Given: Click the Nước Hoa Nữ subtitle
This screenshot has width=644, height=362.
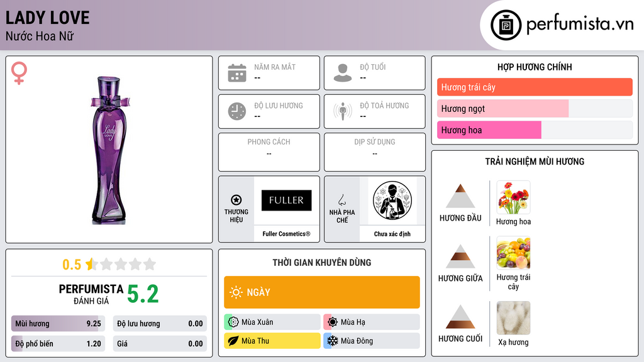Looking at the screenshot, I should click(40, 36).
